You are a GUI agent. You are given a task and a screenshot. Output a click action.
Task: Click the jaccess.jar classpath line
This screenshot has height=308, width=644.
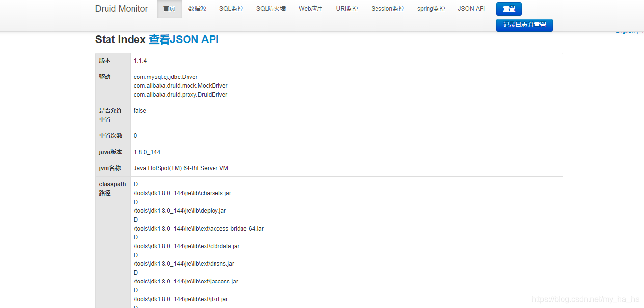pyautogui.click(x=186, y=282)
